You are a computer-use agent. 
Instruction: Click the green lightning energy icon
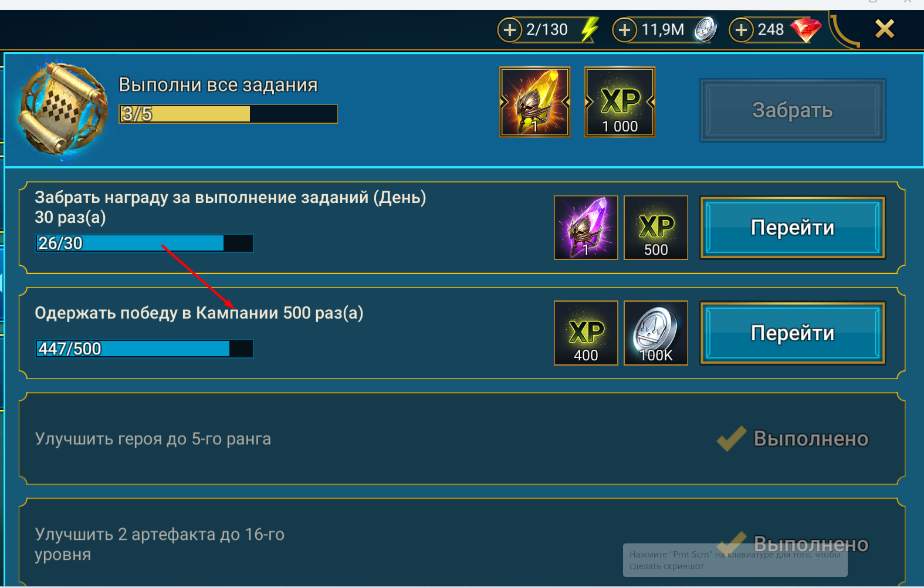[590, 29]
